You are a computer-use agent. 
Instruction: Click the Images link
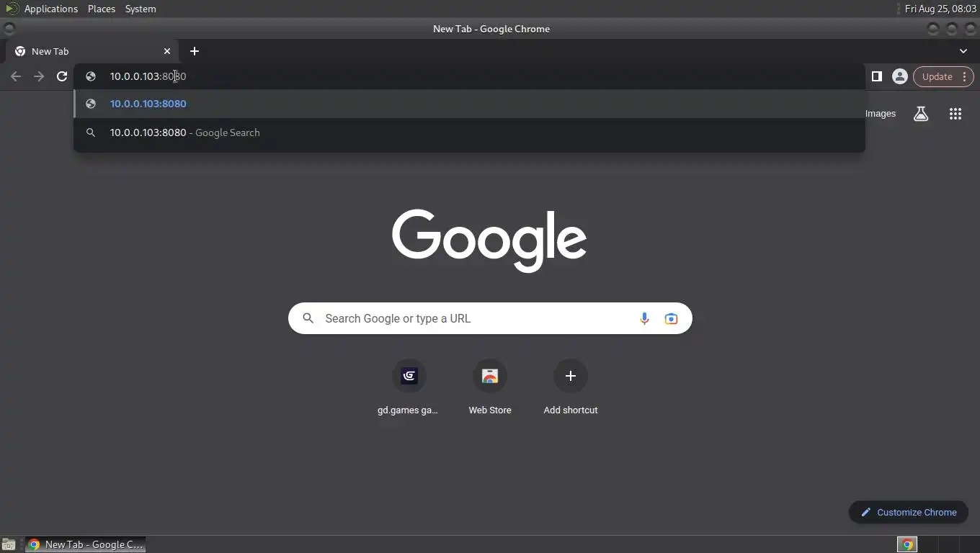880,114
